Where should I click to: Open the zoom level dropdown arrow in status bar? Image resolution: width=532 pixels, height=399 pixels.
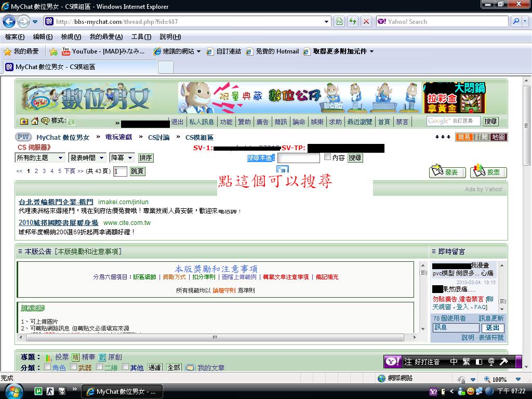518,379
